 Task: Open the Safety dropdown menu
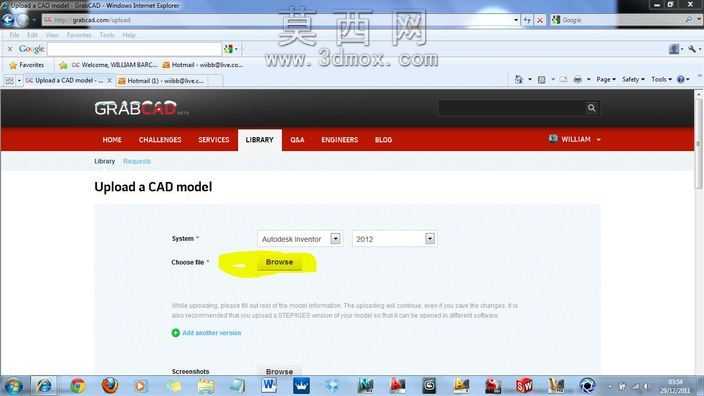click(x=633, y=79)
